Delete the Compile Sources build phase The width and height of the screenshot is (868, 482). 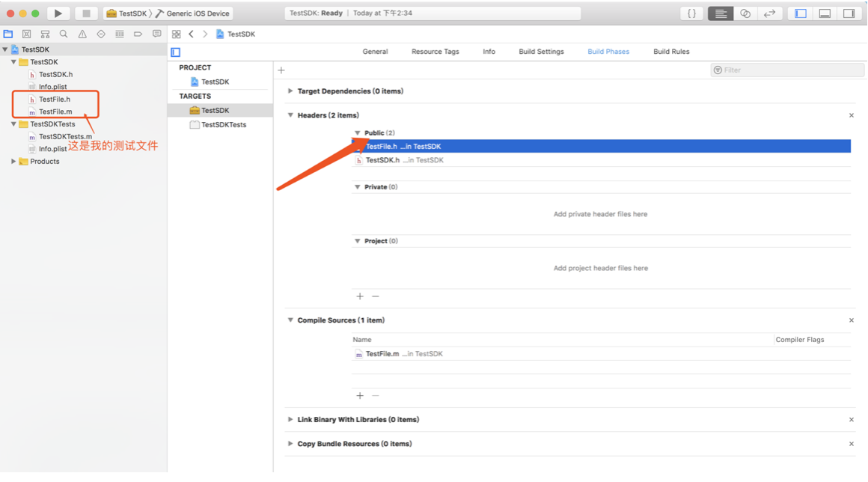(x=852, y=320)
